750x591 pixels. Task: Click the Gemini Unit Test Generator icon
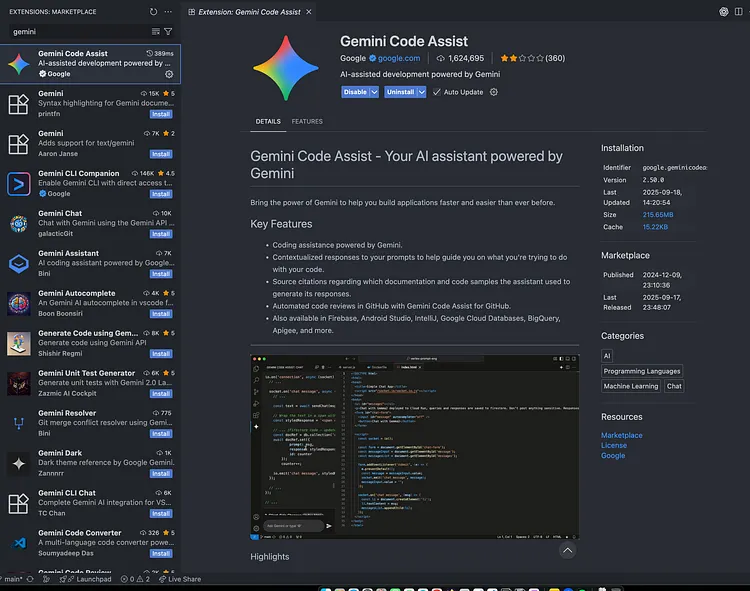click(19, 383)
